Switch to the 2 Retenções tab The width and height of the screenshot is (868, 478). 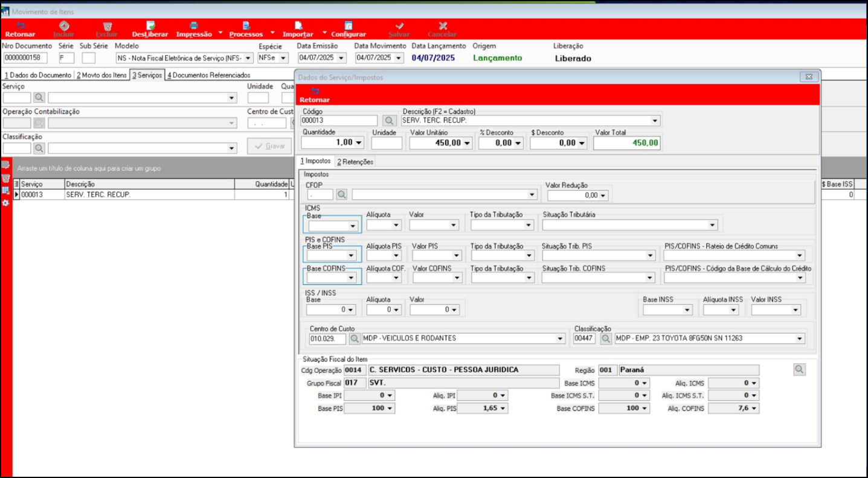(355, 162)
